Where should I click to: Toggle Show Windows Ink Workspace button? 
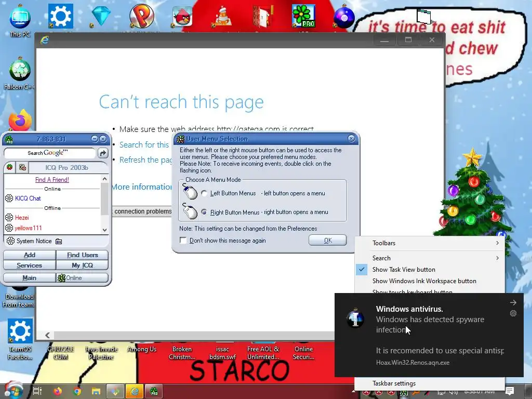tap(430, 281)
